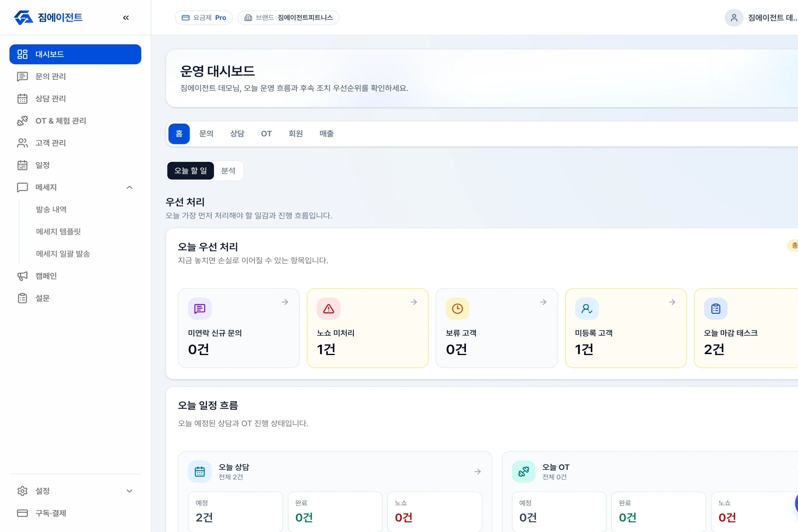Open 상담 관리 calendar icon
Viewport: 798px width, 532px height.
(x=22, y=99)
